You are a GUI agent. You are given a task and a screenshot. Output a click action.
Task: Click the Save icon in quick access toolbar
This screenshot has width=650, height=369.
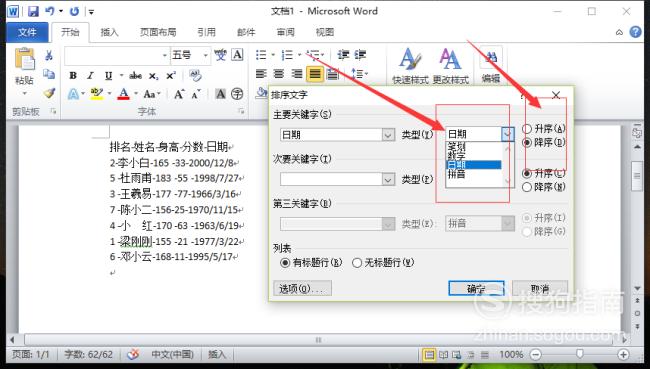click(33, 12)
